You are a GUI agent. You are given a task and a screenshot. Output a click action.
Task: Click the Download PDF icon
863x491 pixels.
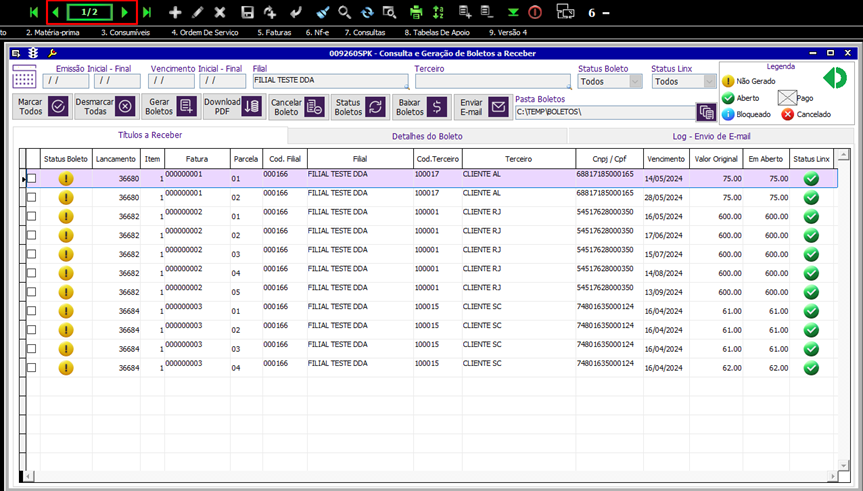click(252, 107)
